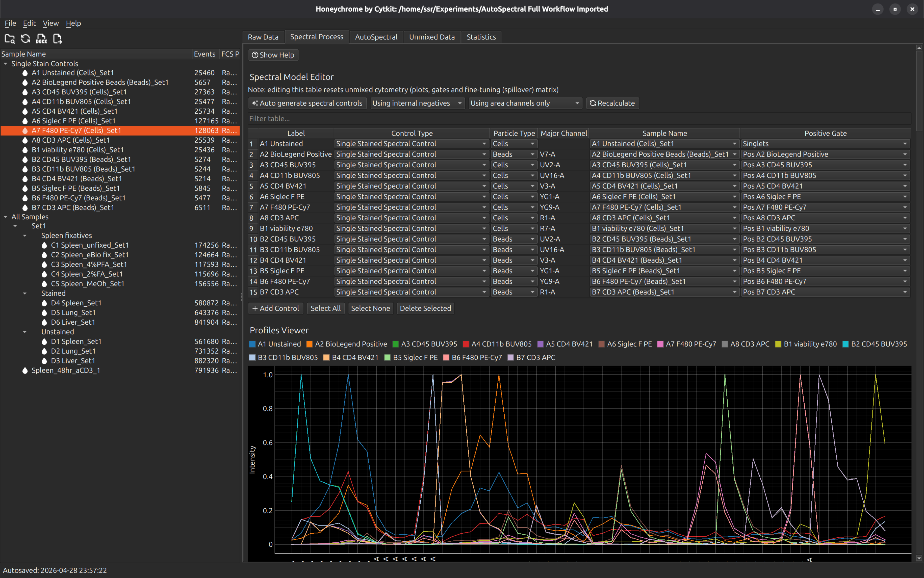Click droplet icon beside A8 CD3 APC (Cells)_Set1
Viewport: 924px width, 578px height.
25,140
